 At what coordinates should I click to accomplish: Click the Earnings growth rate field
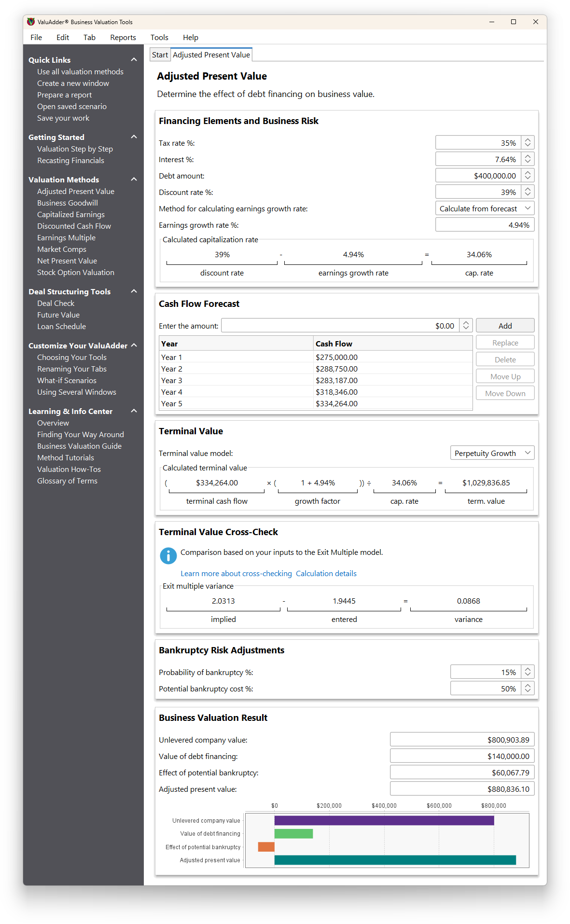[x=485, y=225]
